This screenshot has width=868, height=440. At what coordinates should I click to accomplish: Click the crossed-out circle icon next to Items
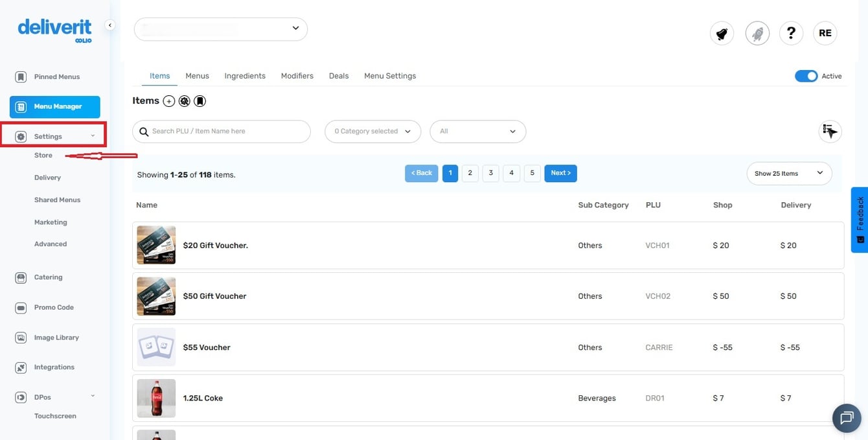185,101
